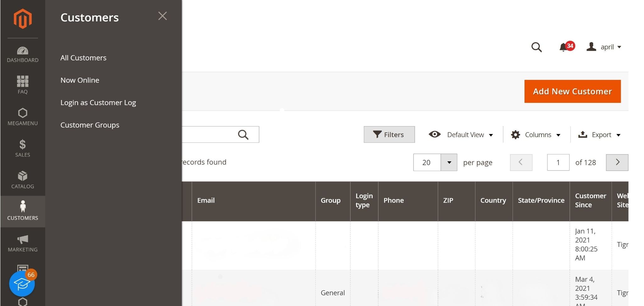This screenshot has width=644, height=306.
Task: Click the global search magnifier icon
Action: (x=536, y=47)
